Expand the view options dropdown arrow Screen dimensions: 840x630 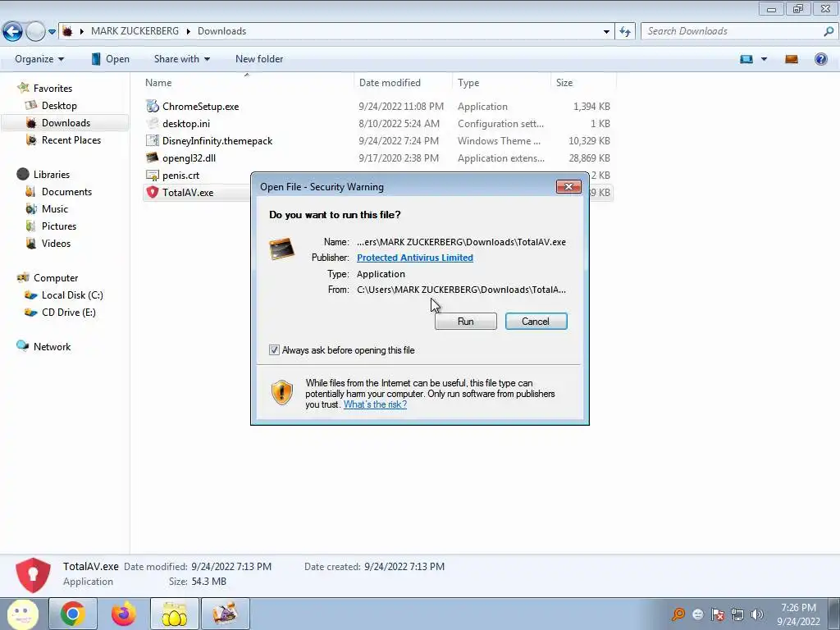pos(764,59)
